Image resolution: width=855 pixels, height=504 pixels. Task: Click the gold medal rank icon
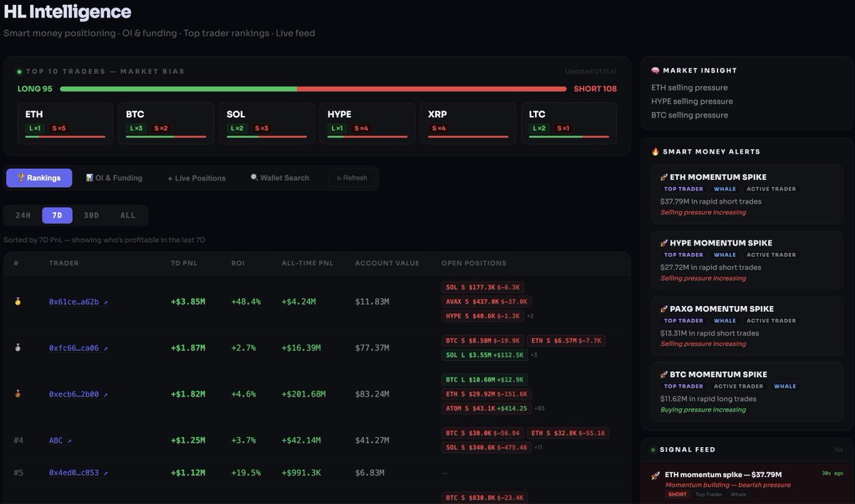[18, 302]
